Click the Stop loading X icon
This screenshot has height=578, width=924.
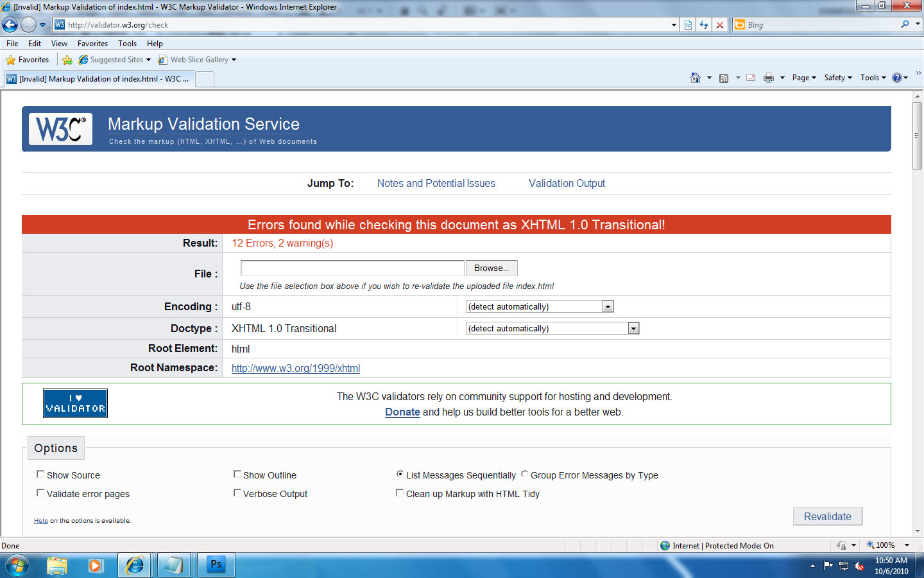(720, 25)
